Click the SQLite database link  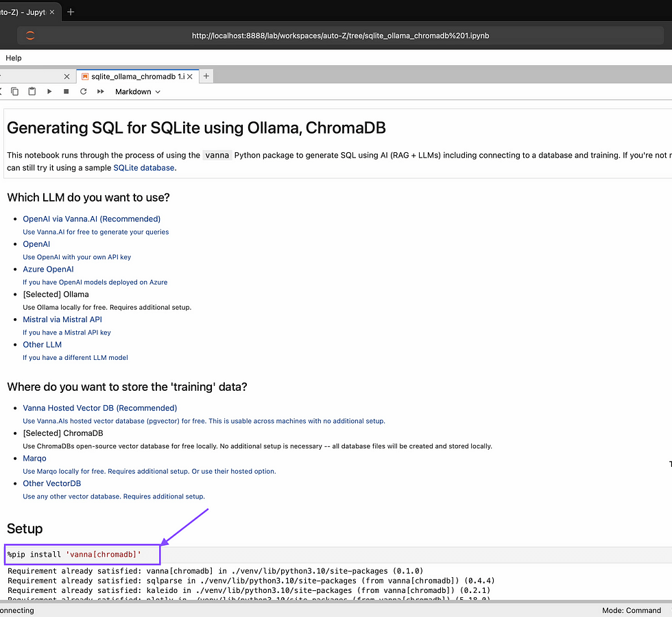[x=143, y=168]
